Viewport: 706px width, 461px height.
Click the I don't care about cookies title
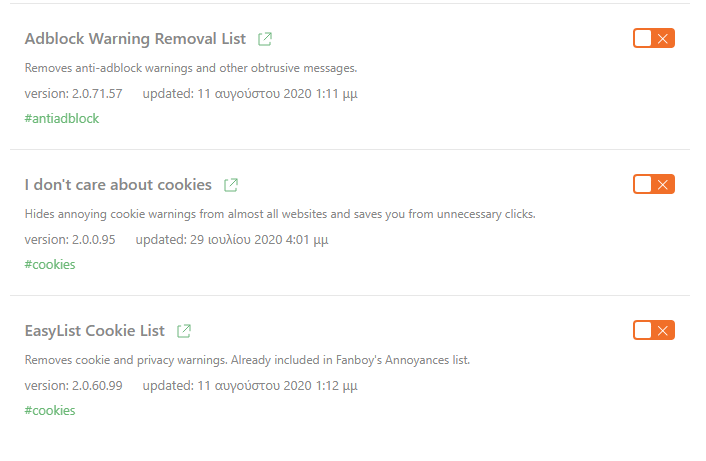pos(118,185)
